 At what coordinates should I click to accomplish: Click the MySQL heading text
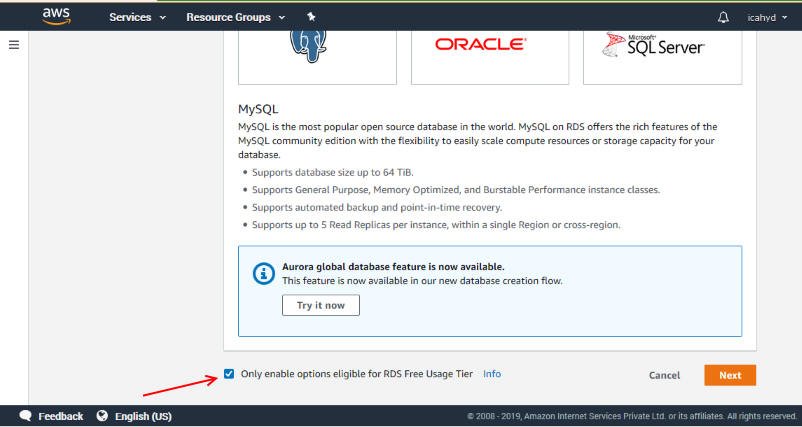(258, 109)
